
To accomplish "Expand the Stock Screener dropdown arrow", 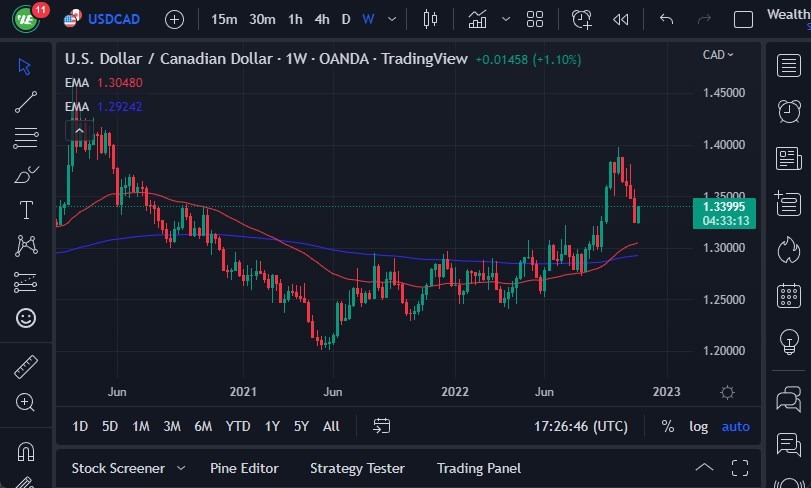I will point(181,468).
